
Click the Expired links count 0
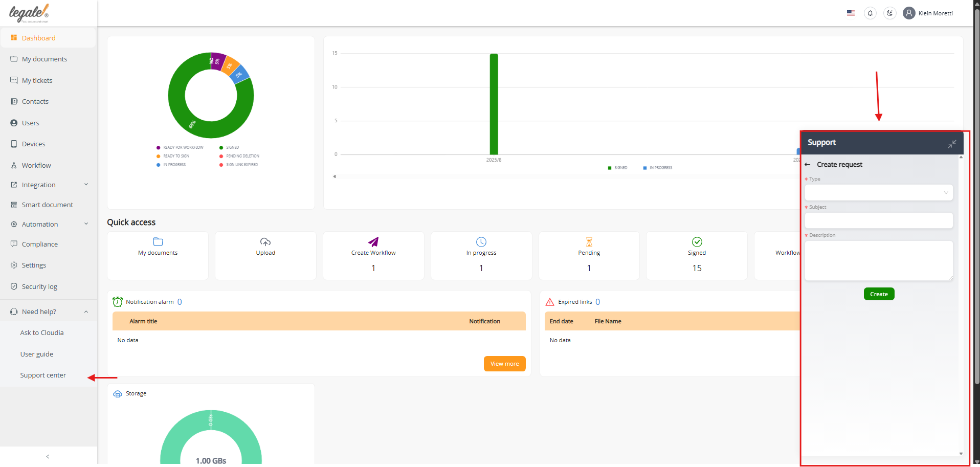(598, 302)
